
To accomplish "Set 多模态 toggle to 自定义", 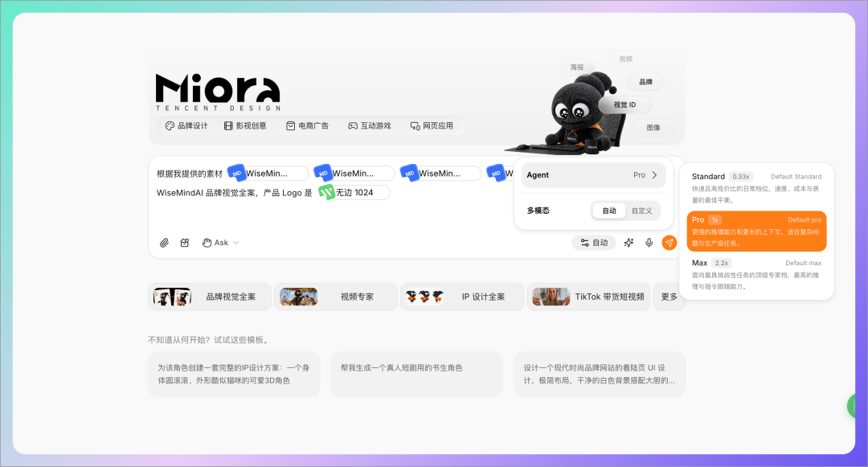I will pyautogui.click(x=642, y=211).
